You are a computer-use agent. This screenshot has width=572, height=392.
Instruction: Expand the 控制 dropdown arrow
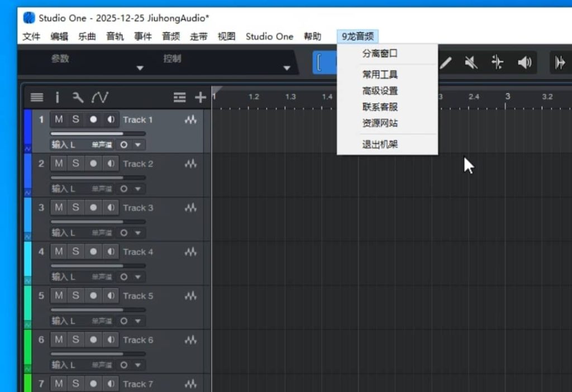click(287, 68)
